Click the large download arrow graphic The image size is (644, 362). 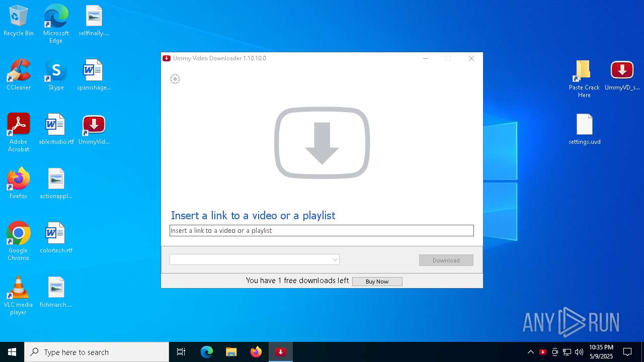pos(322,143)
